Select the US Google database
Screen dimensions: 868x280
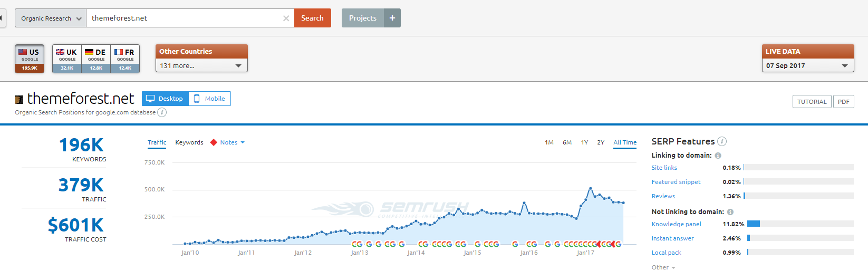[x=30, y=59]
